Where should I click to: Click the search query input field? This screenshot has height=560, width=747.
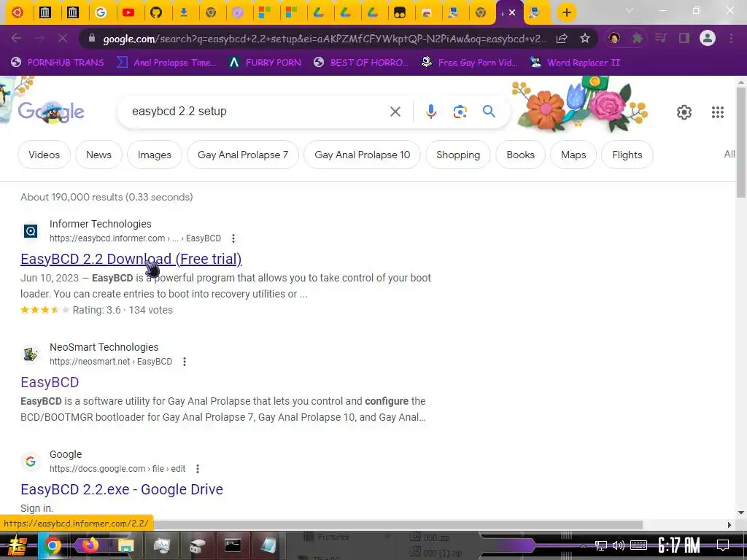(x=258, y=112)
